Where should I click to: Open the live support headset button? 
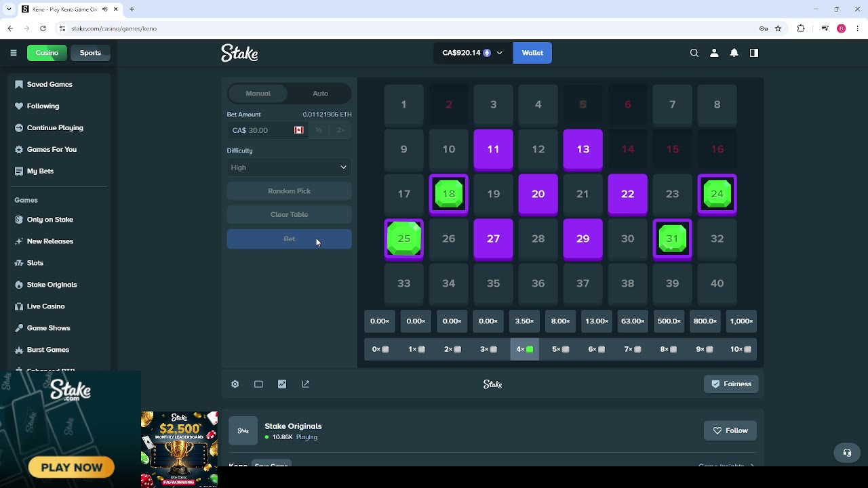point(847,453)
